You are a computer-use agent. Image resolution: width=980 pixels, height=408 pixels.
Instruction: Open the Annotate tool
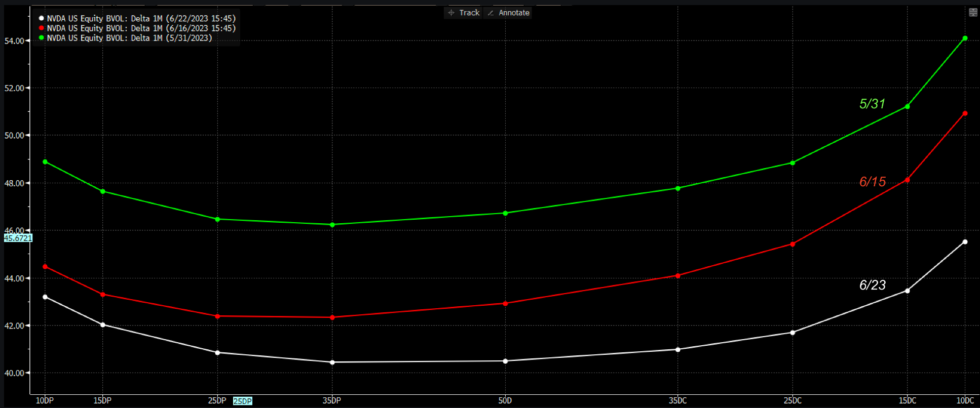point(508,13)
